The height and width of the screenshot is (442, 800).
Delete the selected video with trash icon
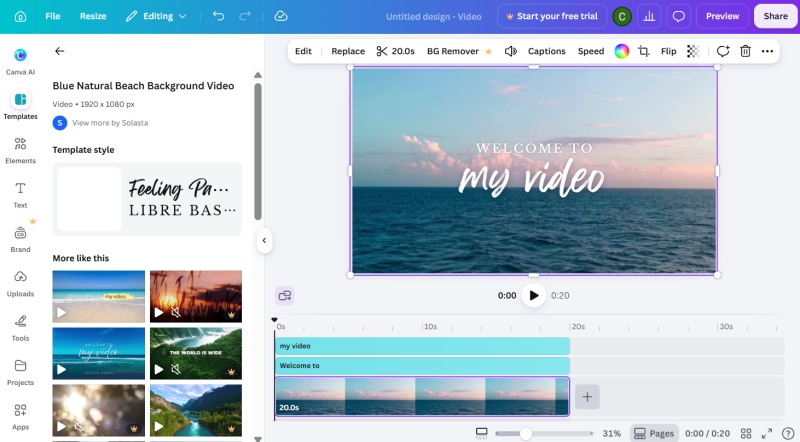click(745, 51)
